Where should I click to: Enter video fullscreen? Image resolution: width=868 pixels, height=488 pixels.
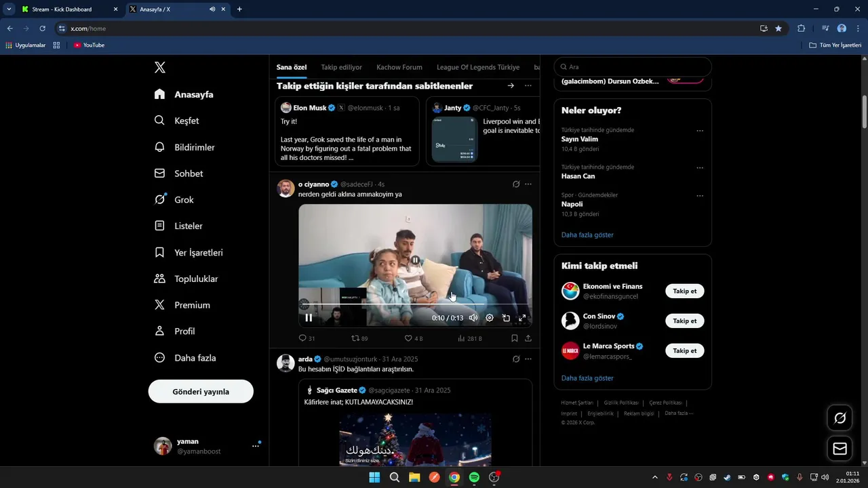point(522,317)
